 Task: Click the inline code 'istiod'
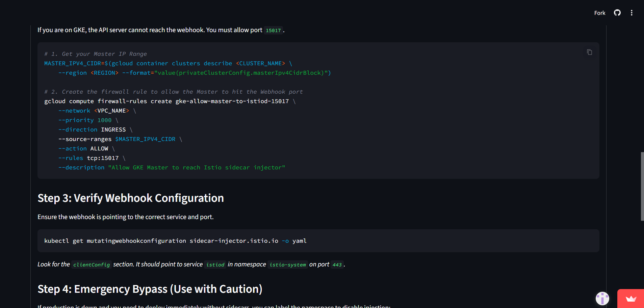215,265
